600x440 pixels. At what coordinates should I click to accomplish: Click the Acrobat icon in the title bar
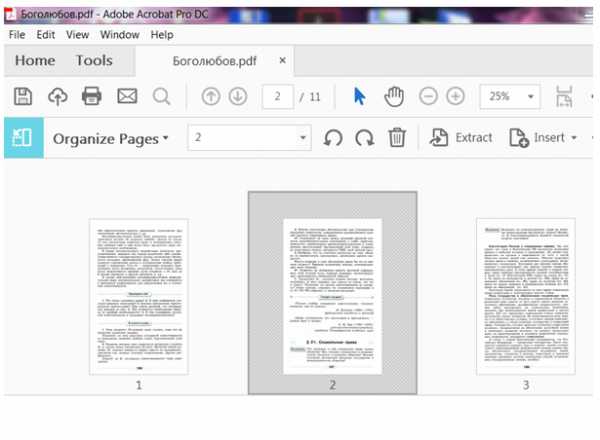click(x=10, y=15)
